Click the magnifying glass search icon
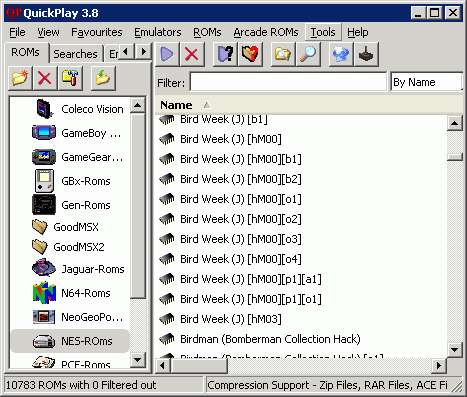Screen dimensions: 467x397 (x=308, y=54)
